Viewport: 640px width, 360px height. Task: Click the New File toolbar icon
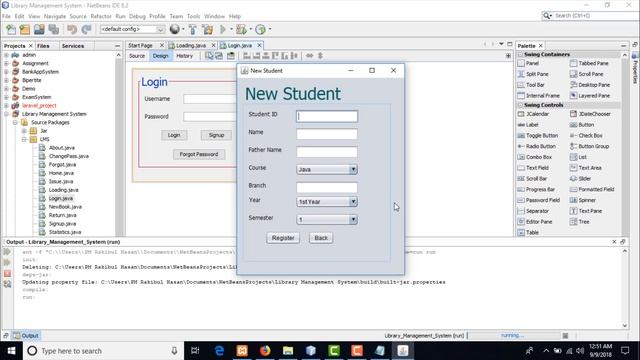11,29
